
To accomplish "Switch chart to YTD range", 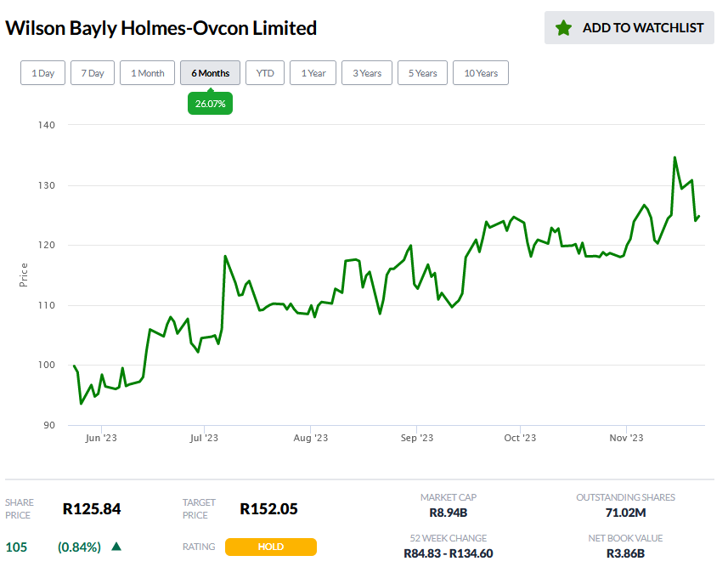I will tap(265, 73).
